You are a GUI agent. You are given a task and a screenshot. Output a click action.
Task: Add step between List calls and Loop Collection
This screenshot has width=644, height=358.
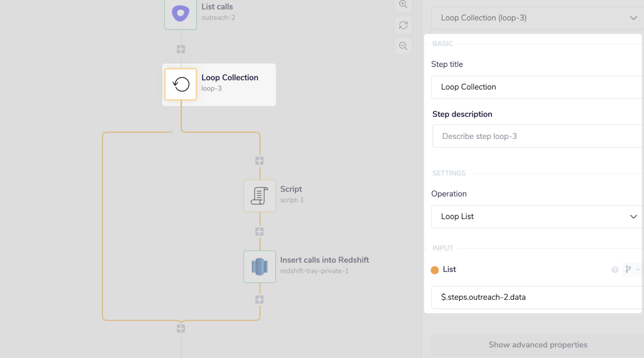(x=181, y=49)
